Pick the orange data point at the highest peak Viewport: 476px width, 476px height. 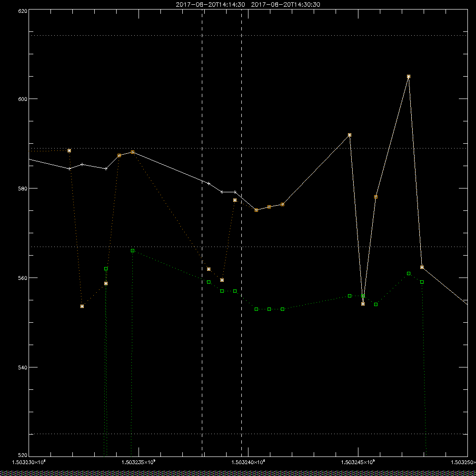tap(408, 77)
